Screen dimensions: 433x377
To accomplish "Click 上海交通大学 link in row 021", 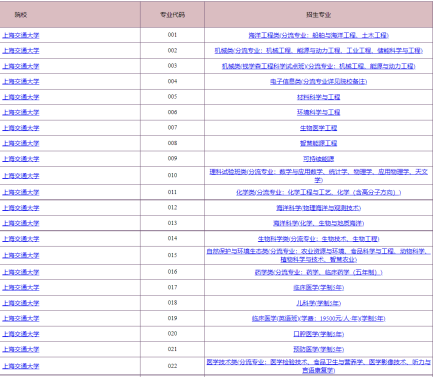I will coord(21,349).
